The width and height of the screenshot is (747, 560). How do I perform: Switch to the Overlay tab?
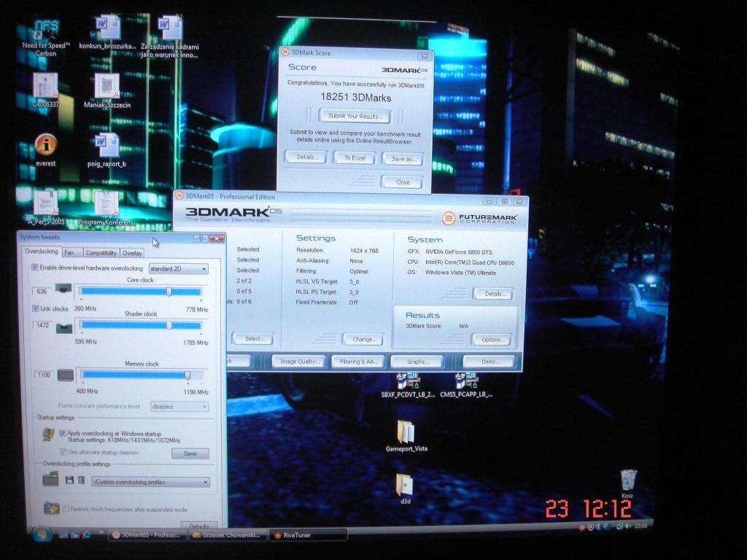click(132, 253)
